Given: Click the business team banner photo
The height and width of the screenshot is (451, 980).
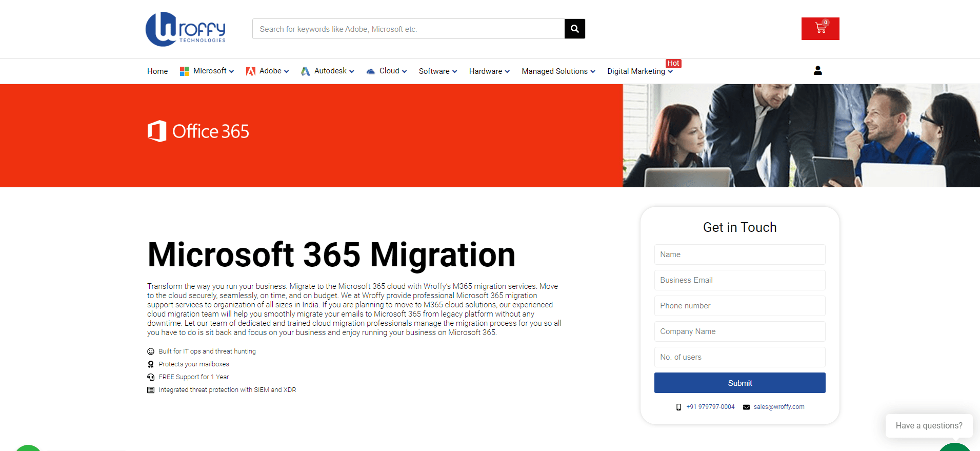Looking at the screenshot, I should [801, 135].
